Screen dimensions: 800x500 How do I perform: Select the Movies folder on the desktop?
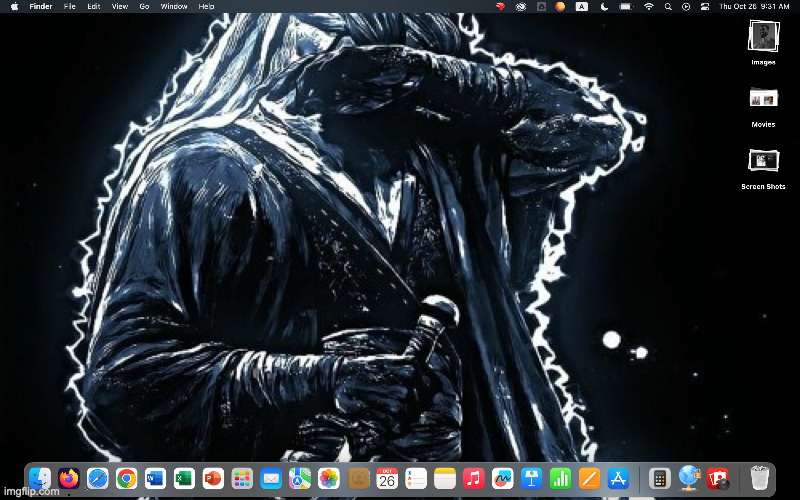(x=763, y=107)
